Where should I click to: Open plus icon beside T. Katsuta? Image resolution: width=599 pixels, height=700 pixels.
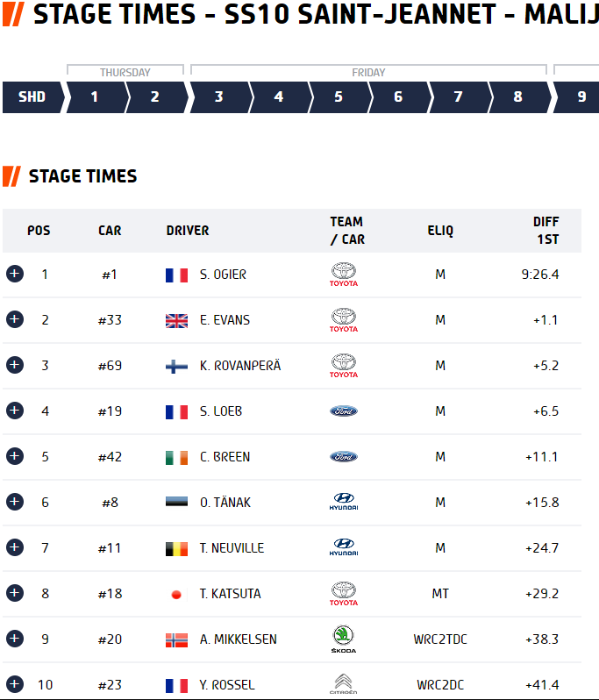[15, 593]
